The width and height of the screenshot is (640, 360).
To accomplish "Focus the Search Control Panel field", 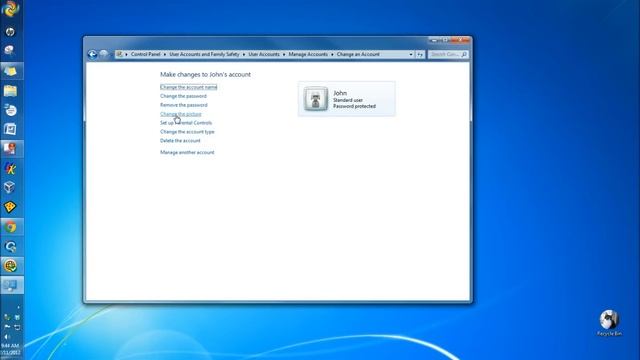I will click(447, 54).
